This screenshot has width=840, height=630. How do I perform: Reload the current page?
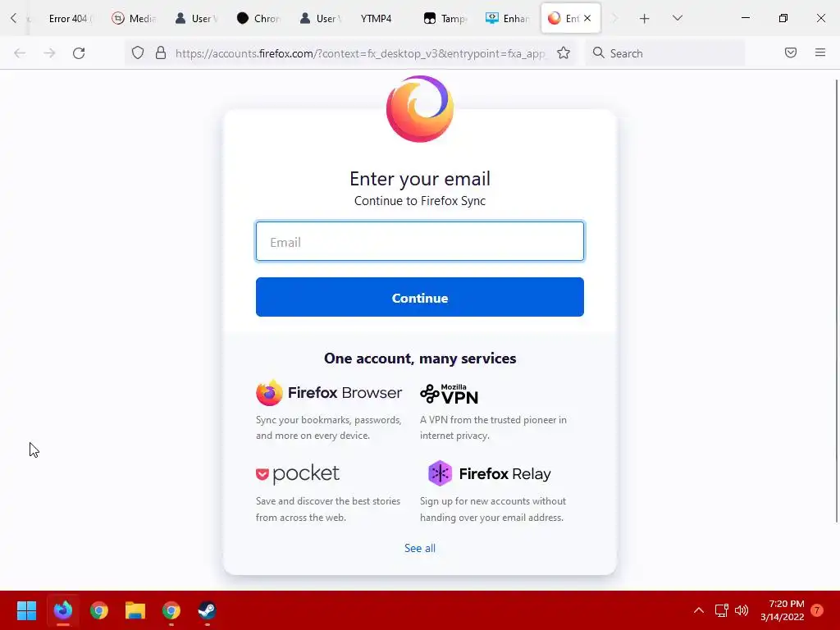(x=79, y=53)
